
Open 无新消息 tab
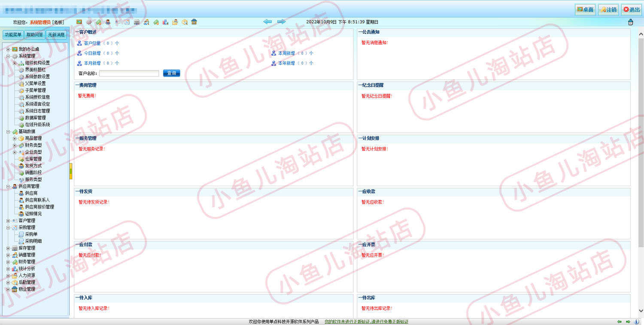56,35
